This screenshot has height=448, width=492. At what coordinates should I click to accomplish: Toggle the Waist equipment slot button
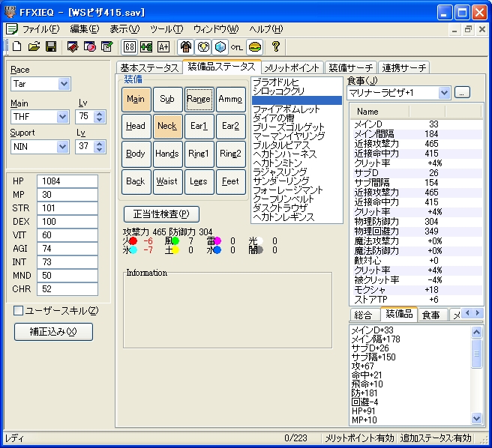coord(167,181)
